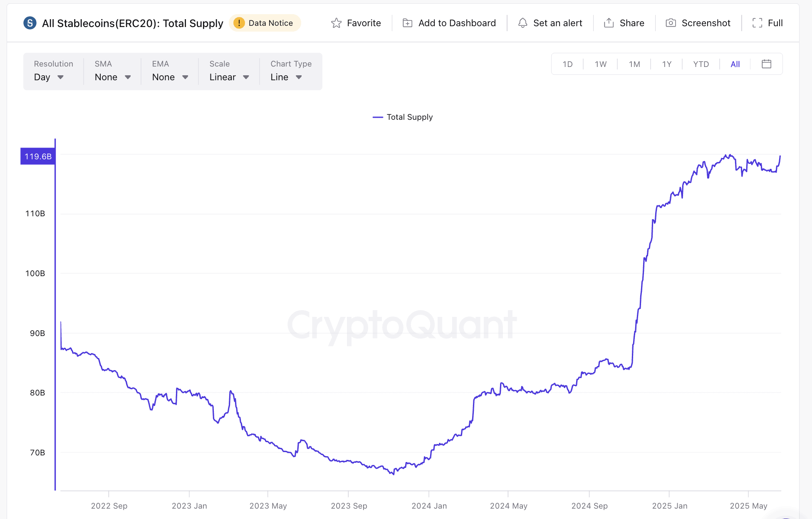Click the stablecoin logo icon by title
The height and width of the screenshot is (519, 812).
[30, 23]
